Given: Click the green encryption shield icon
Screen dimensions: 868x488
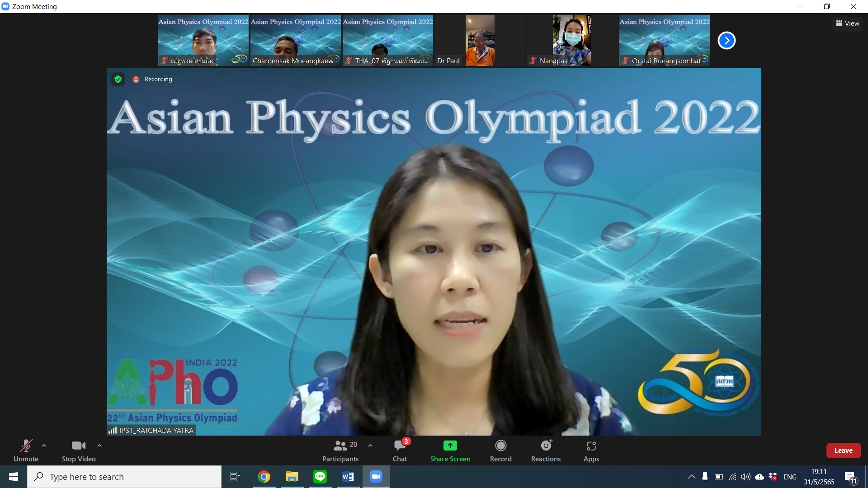Looking at the screenshot, I should click(x=118, y=79).
